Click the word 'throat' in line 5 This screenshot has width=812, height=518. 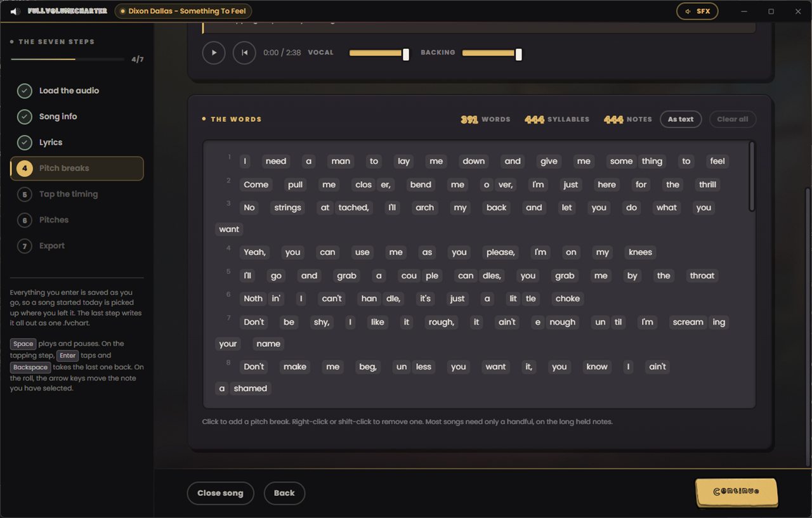[702, 276]
